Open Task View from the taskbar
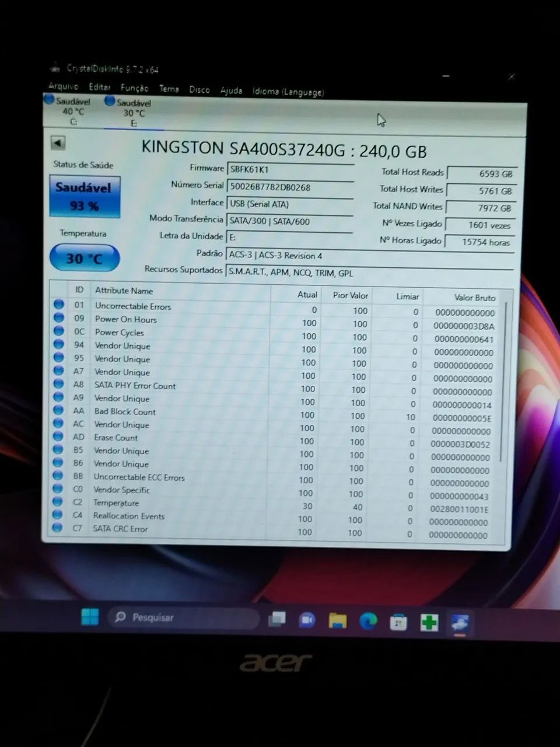This screenshot has width=560, height=747. (x=276, y=619)
